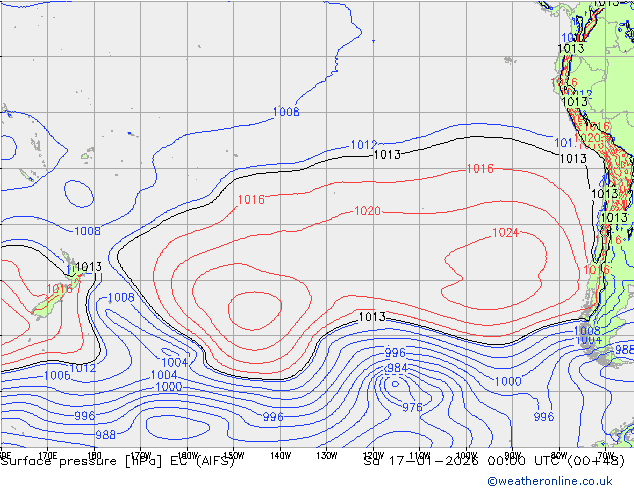Click the 180 longitude label

pyautogui.click(x=94, y=456)
